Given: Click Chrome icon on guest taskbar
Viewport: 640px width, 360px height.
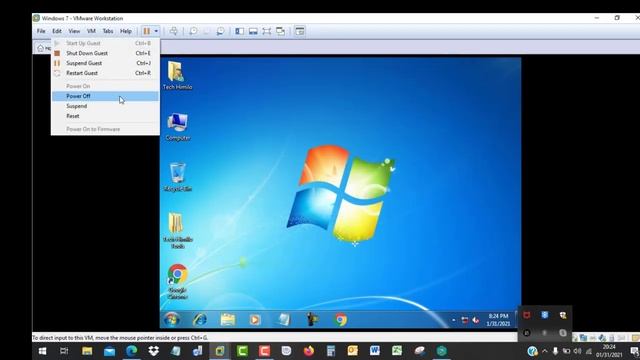Looking at the screenshot, I should pyautogui.click(x=341, y=319).
